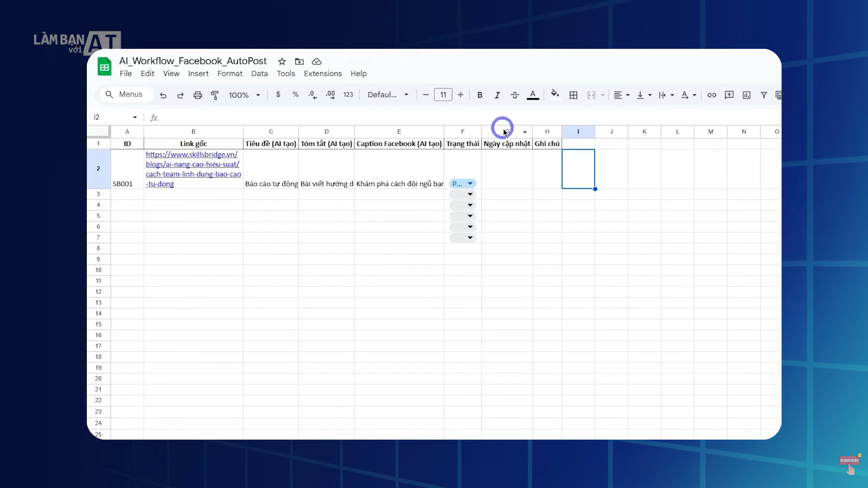Star the AI_Workflow_Facebook_AutoPost document
This screenshot has height=488, width=868.
click(282, 62)
